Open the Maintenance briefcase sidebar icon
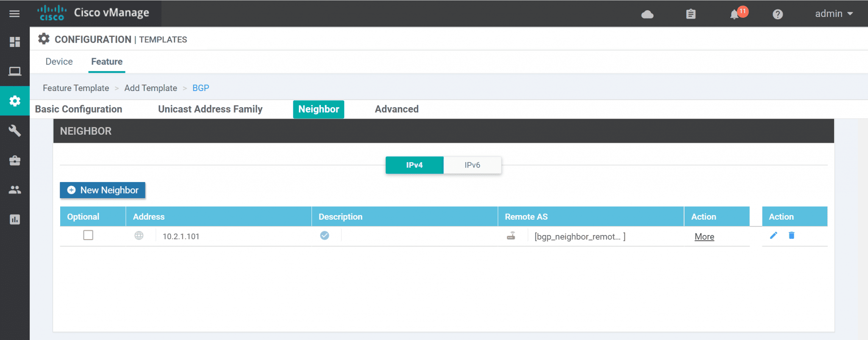Image resolution: width=868 pixels, height=340 pixels. tap(15, 160)
